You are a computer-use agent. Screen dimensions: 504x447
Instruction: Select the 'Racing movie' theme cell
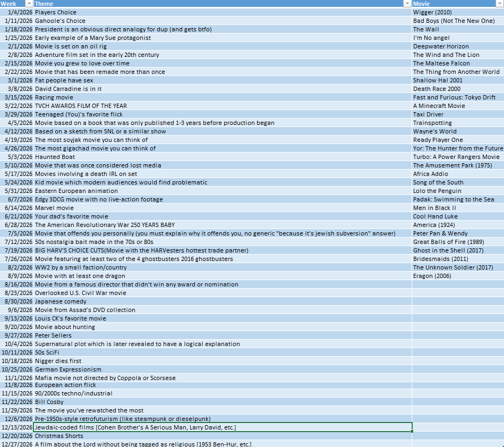click(223, 97)
